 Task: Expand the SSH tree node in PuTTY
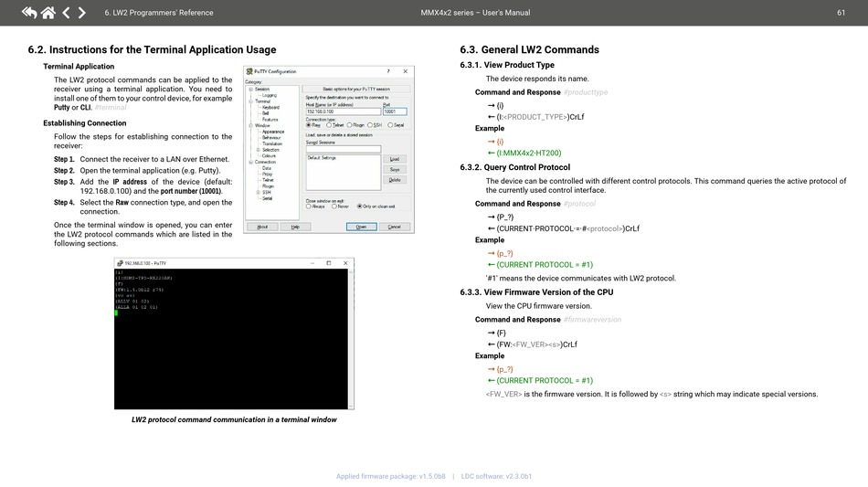258,193
